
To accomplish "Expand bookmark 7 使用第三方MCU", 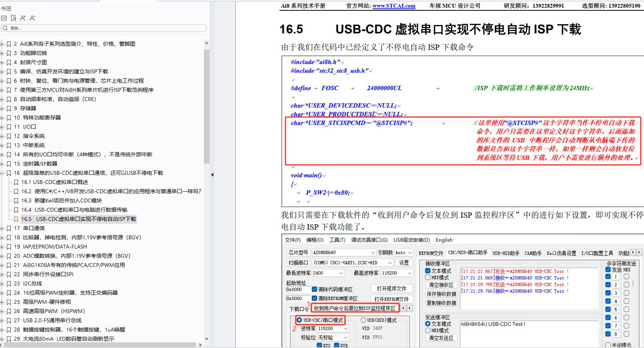I will tap(2, 90).
